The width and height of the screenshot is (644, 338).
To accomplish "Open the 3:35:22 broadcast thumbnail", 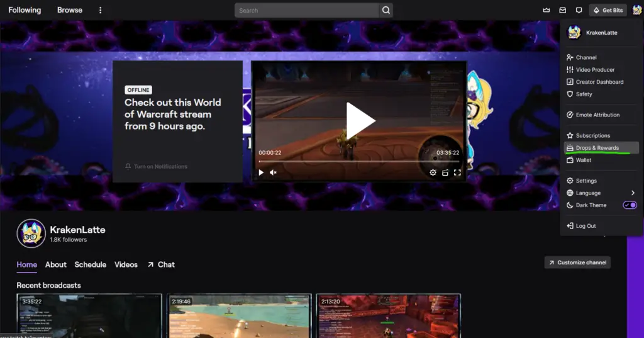I will [89, 316].
